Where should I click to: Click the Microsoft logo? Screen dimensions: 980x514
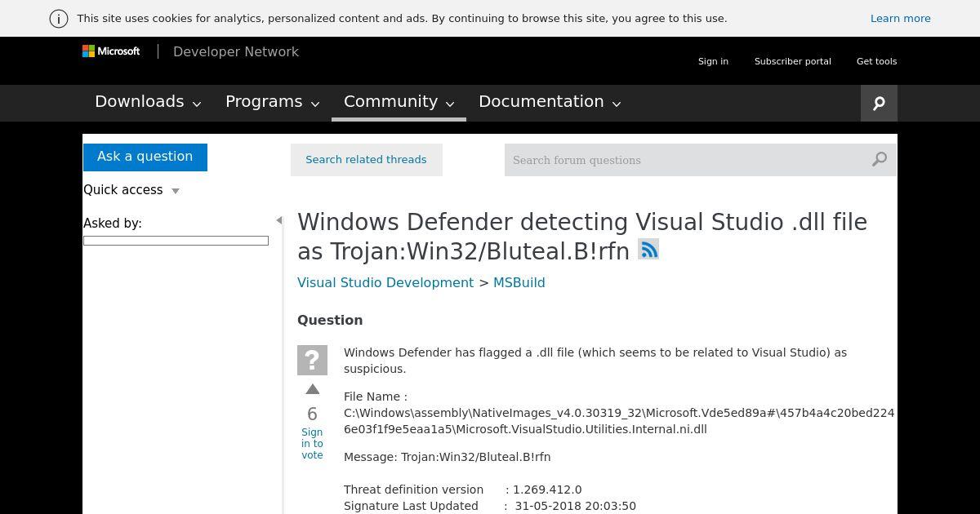pos(111,51)
